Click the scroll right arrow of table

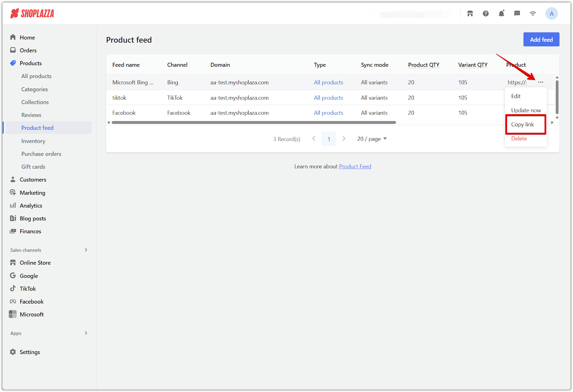[x=552, y=122]
